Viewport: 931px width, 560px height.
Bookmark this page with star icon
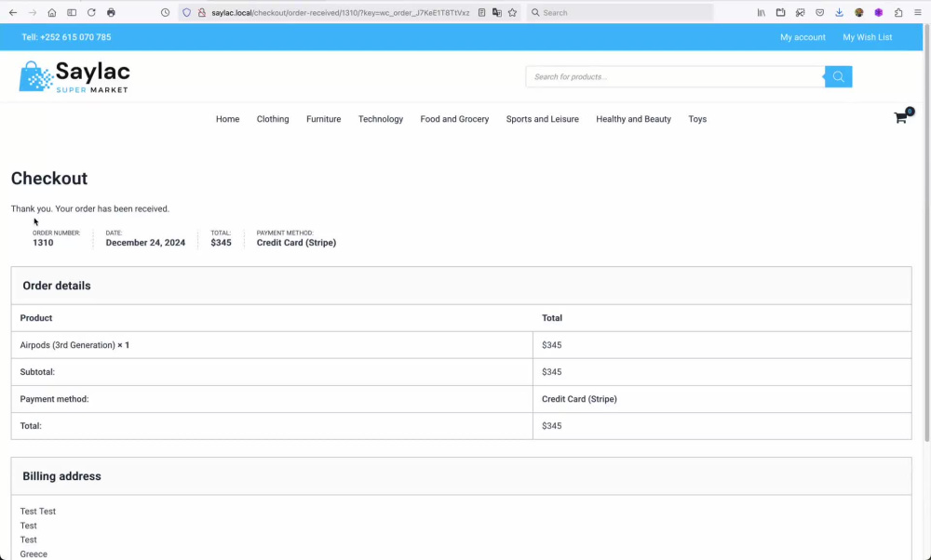tap(512, 12)
